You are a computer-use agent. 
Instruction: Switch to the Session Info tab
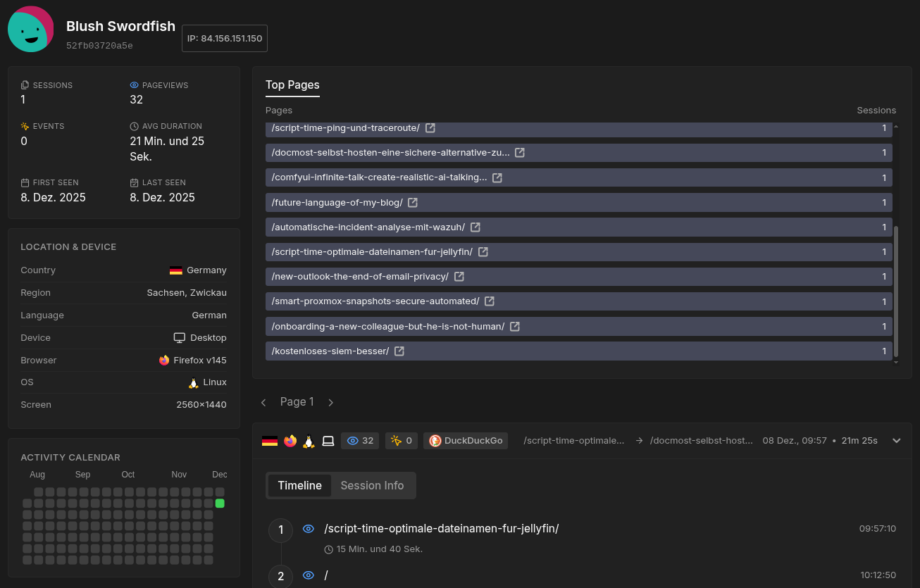[x=372, y=485]
